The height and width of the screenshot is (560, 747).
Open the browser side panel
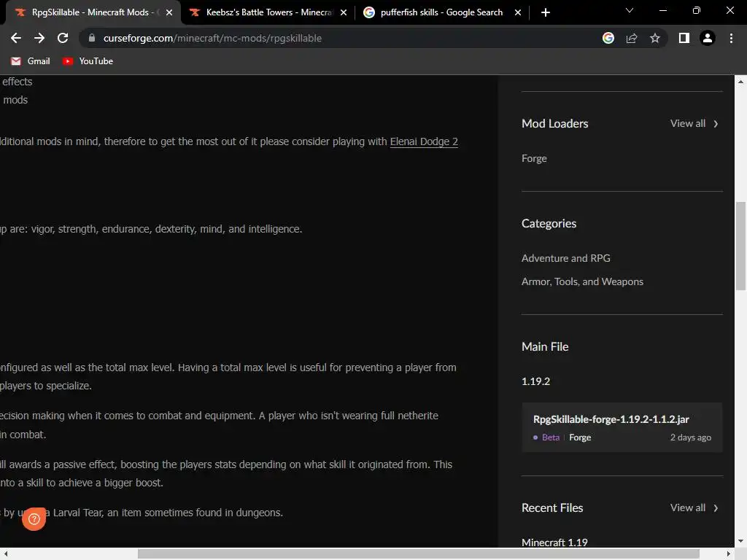coord(684,38)
